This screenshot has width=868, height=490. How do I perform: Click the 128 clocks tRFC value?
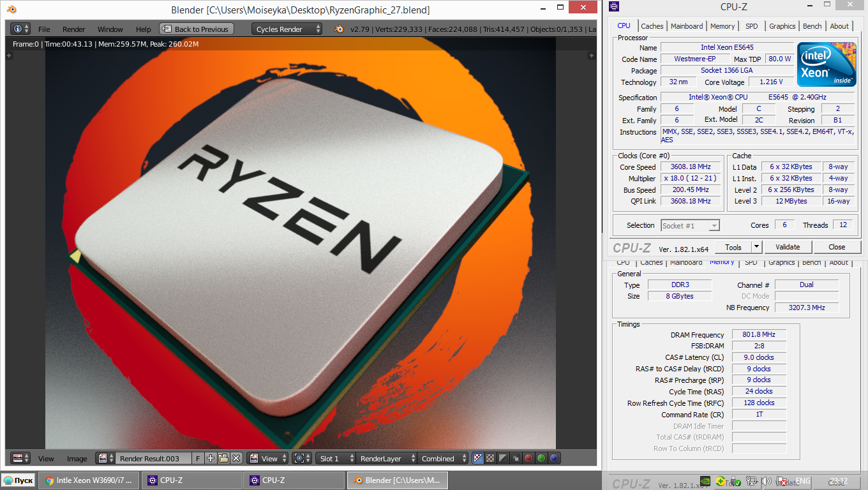759,403
